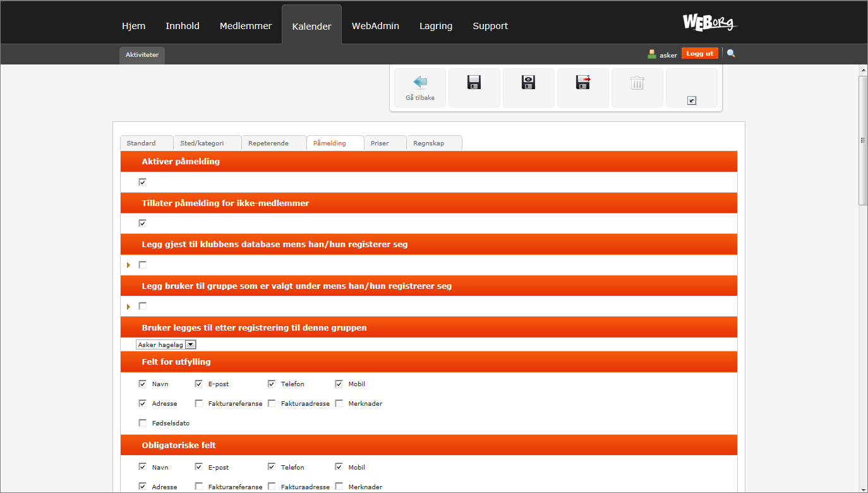The image size is (868, 493).
Task: Toggle E-post under Obligatoriske felt
Action: (198, 467)
